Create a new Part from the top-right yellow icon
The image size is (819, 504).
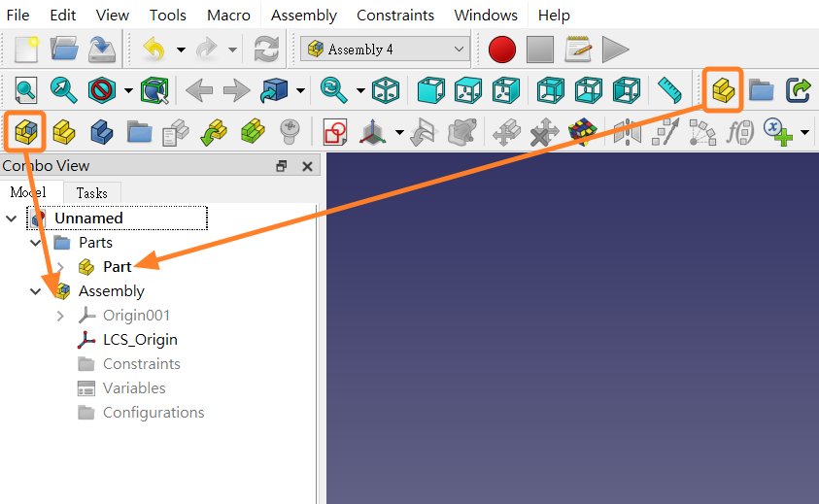(723, 90)
